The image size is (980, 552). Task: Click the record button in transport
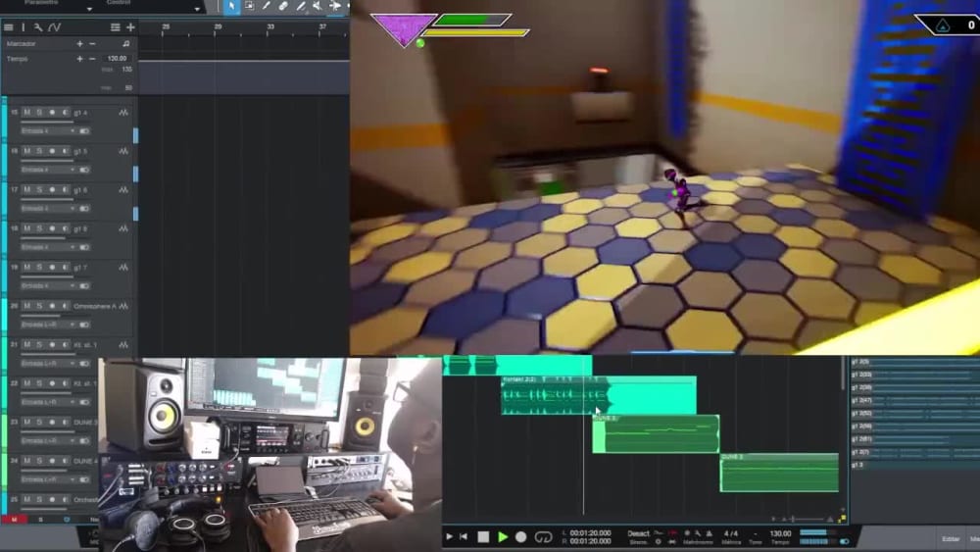click(520, 537)
